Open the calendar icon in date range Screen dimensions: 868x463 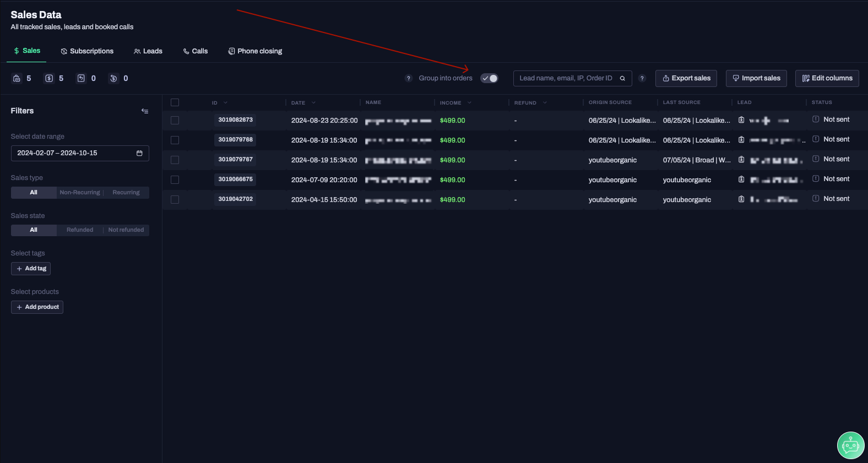139,153
